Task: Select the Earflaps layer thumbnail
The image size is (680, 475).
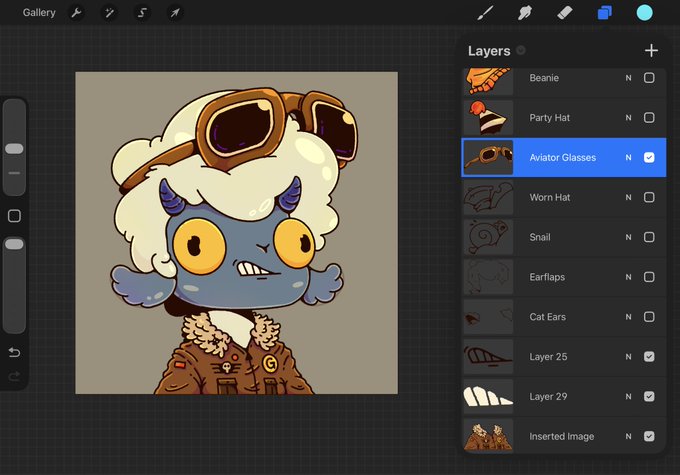Action: coord(488,277)
